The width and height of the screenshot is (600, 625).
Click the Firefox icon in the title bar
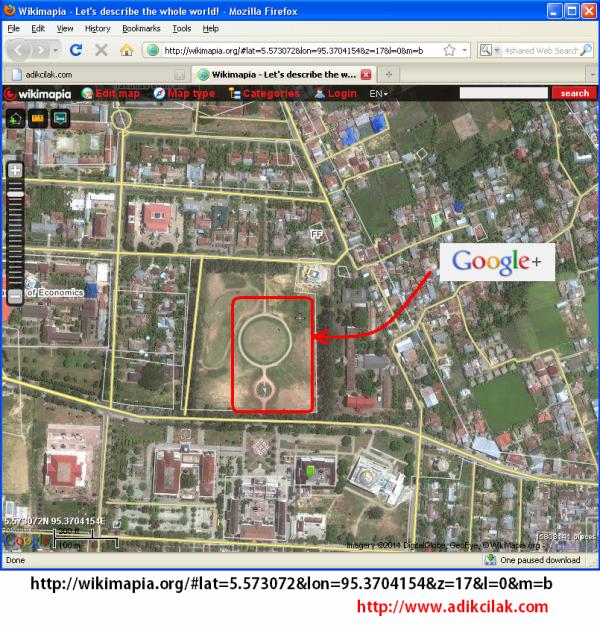tap(10, 11)
